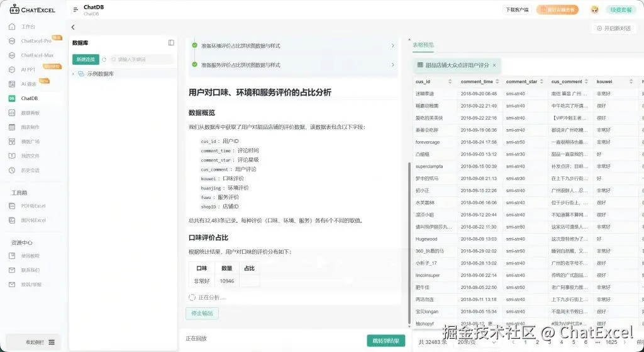The width and height of the screenshot is (644, 352).
Task: Go to page 2 in pagination
Action: [x=537, y=342]
